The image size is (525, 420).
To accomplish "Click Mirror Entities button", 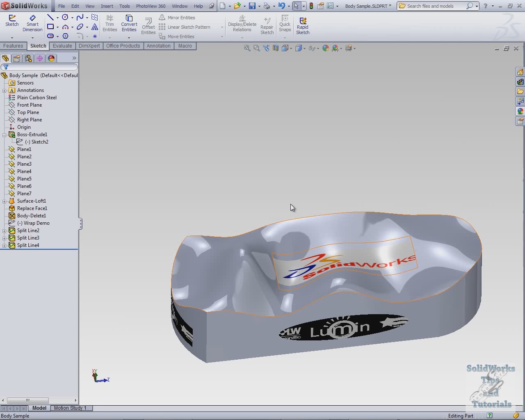I will click(177, 18).
